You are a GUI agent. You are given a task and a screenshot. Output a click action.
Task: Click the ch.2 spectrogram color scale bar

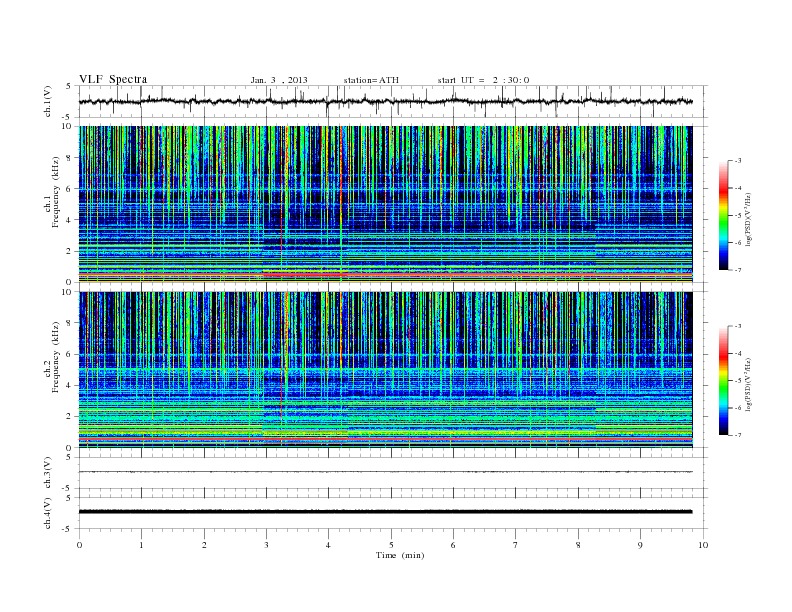(723, 381)
